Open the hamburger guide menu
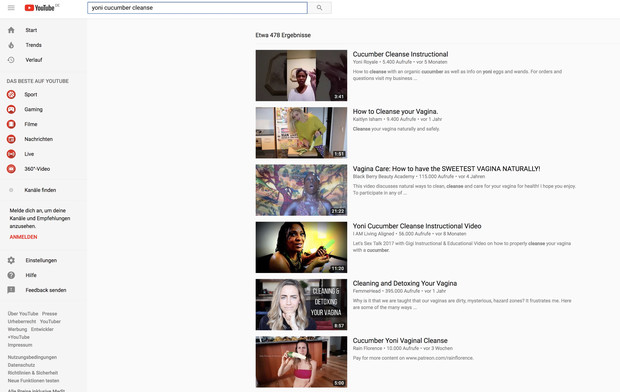 (11, 8)
